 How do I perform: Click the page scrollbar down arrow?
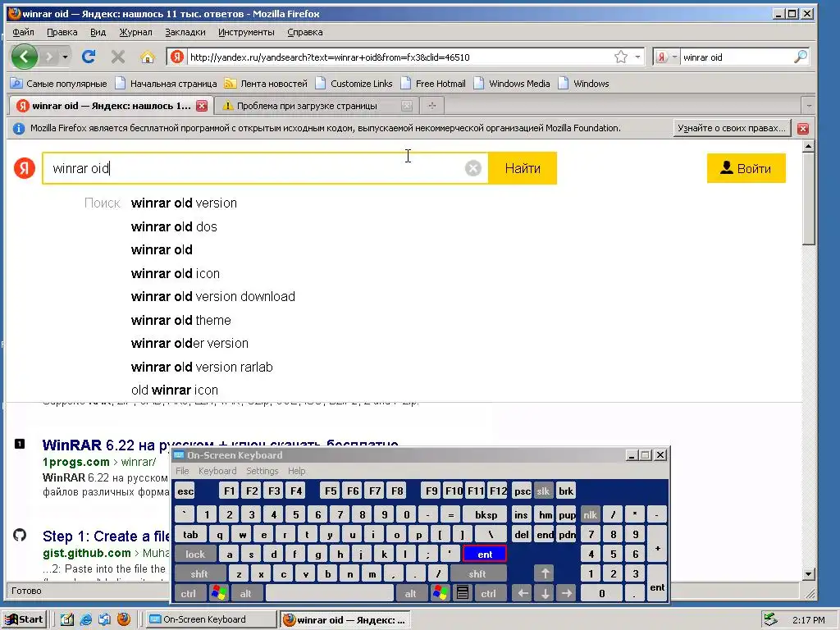coord(809,573)
